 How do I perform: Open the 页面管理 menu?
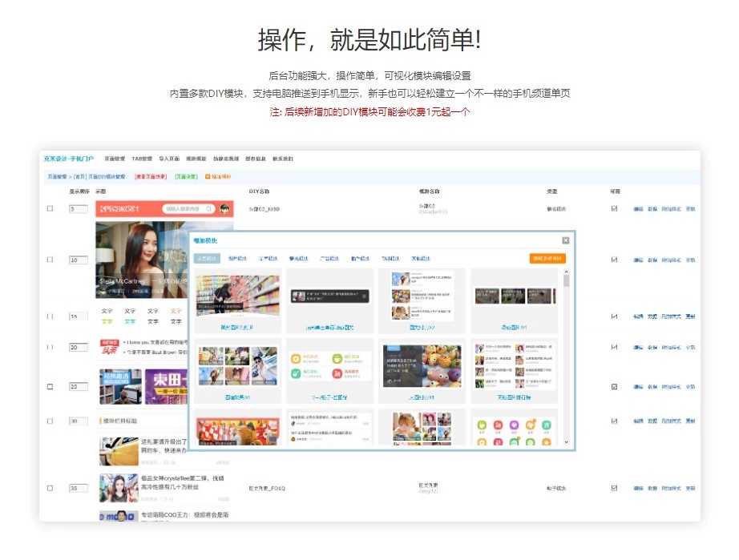point(114,159)
